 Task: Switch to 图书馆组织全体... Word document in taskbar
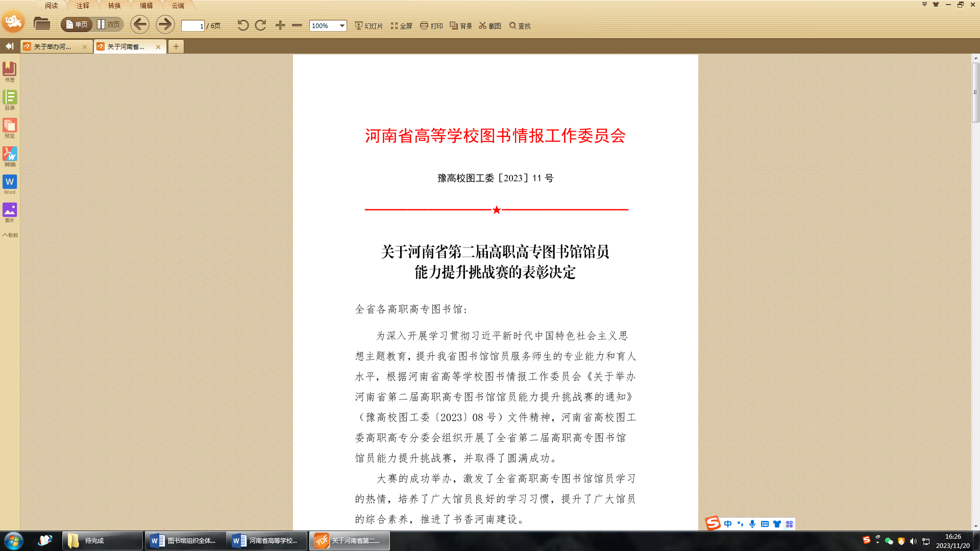[x=186, y=540]
